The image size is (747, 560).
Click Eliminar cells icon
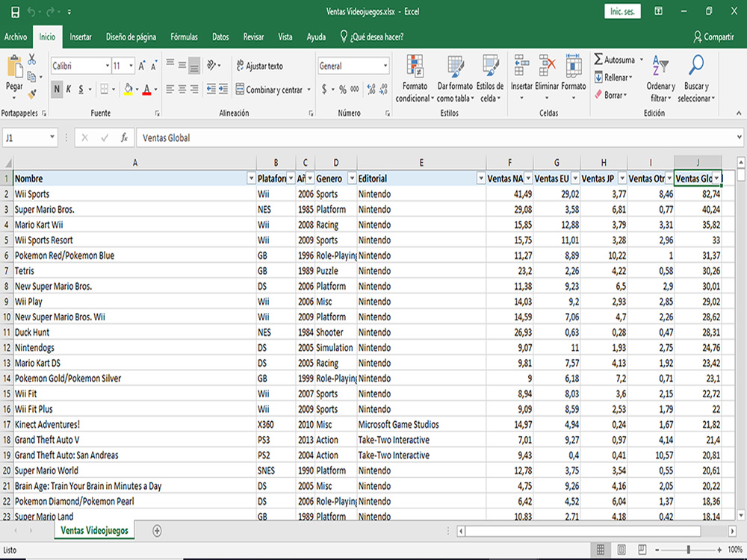coord(547,65)
